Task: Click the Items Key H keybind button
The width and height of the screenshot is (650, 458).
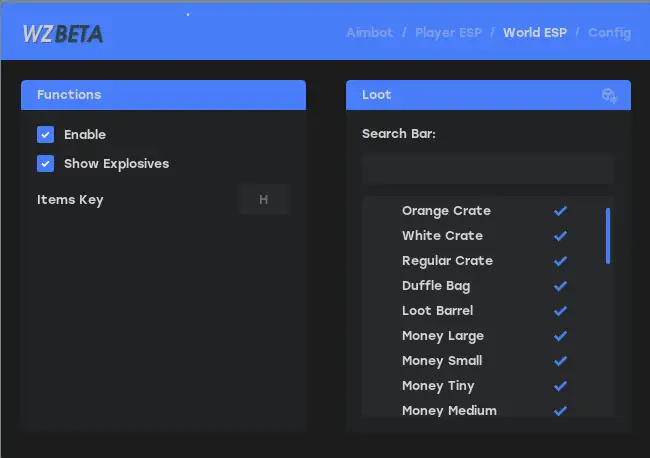Action: (x=264, y=200)
